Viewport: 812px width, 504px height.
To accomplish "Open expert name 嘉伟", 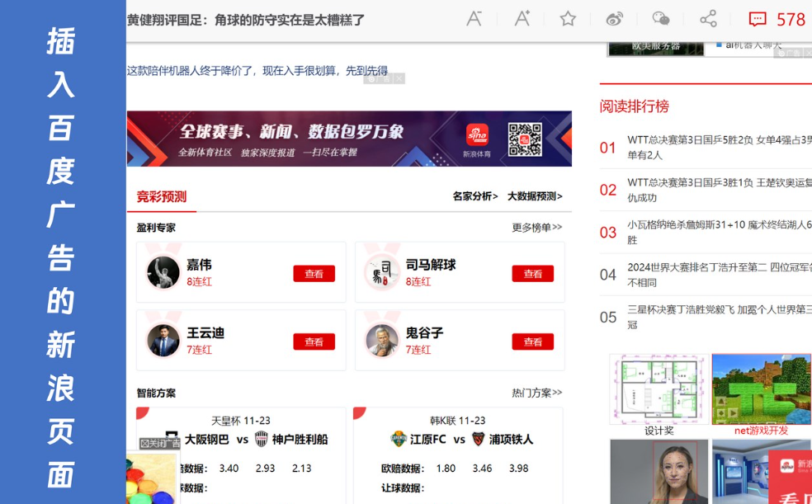I will click(x=200, y=265).
